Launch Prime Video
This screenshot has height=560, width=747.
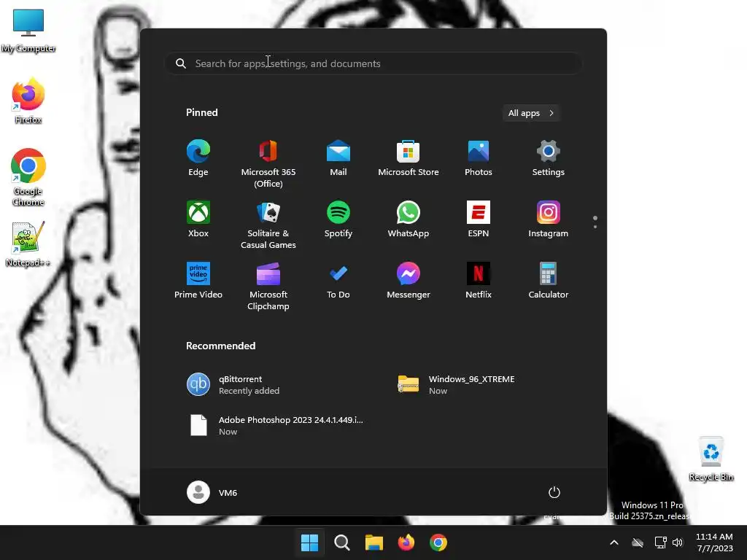tap(198, 281)
